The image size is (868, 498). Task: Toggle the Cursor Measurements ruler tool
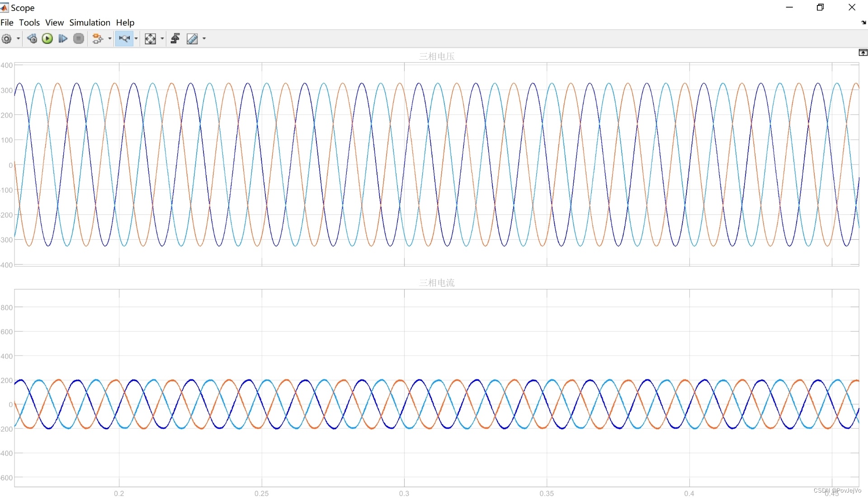(x=192, y=39)
